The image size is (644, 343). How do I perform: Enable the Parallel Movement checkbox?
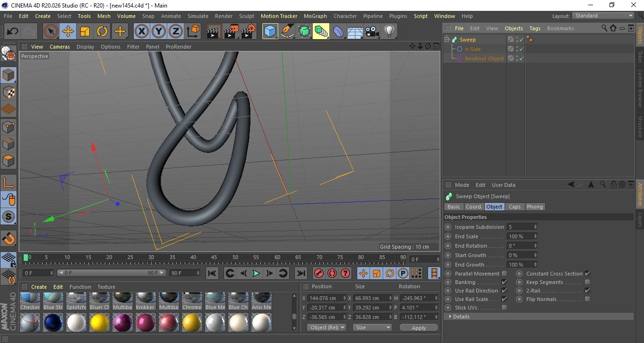pyautogui.click(x=504, y=274)
